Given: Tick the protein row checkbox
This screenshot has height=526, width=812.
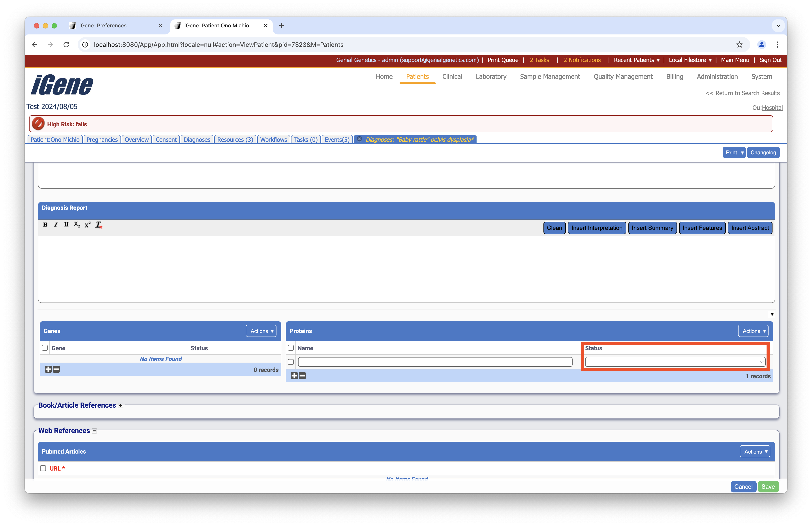Looking at the screenshot, I should pos(291,362).
